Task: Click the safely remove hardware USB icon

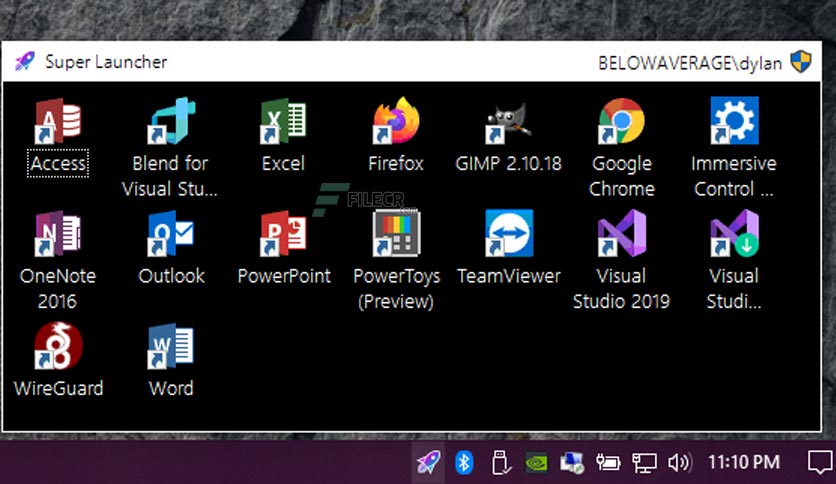Action: (500, 462)
